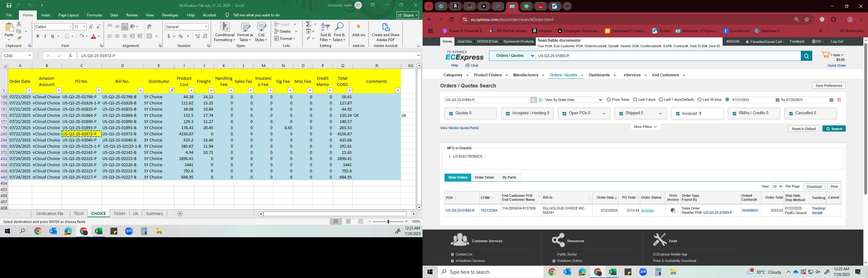This screenshot has width=868, height=278.
Task: Open Cell Styles gallery
Action: 261,32
